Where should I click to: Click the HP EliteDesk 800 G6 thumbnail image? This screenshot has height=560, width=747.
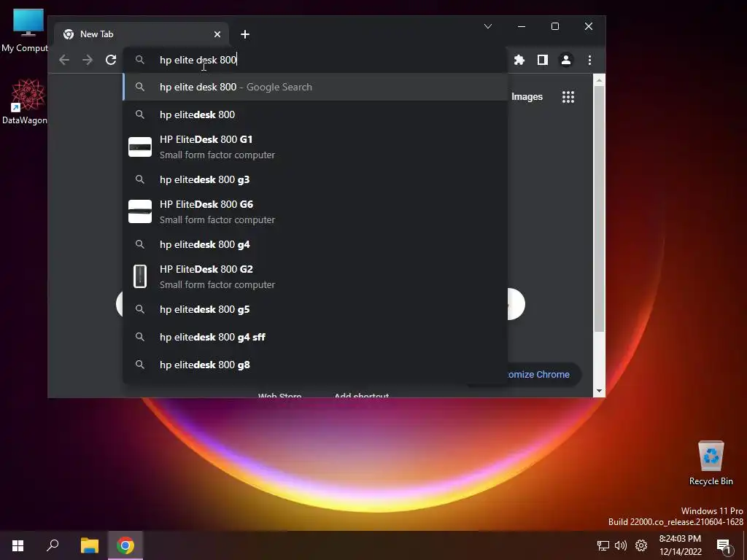(140, 211)
